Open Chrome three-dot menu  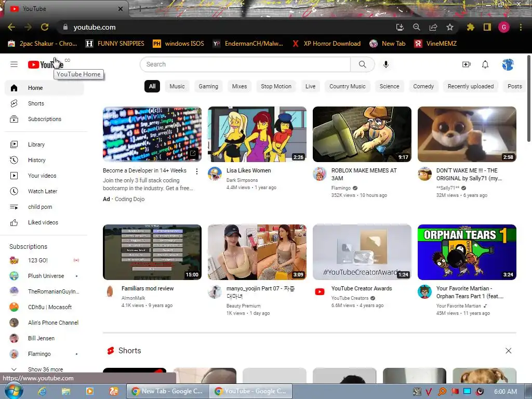(521, 27)
